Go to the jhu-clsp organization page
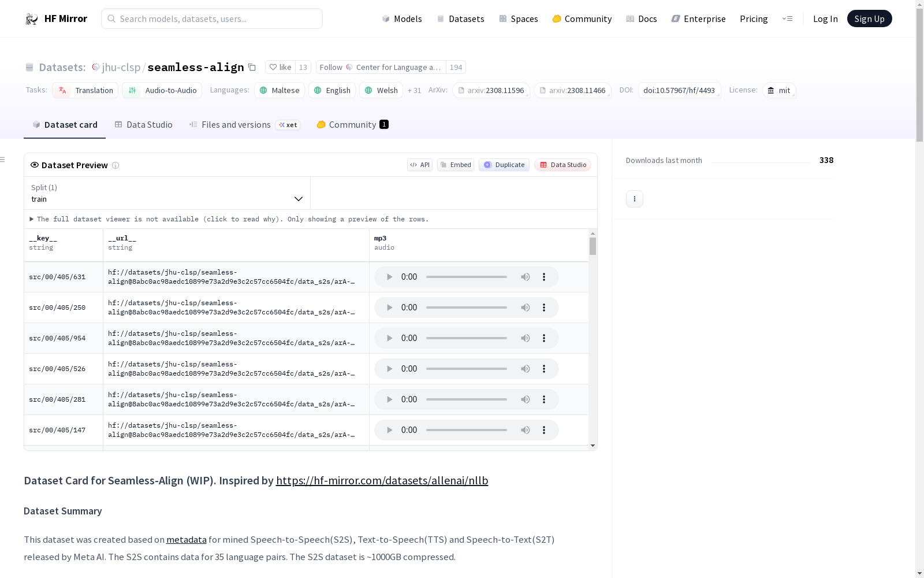This screenshot has width=924, height=578. coord(121,68)
